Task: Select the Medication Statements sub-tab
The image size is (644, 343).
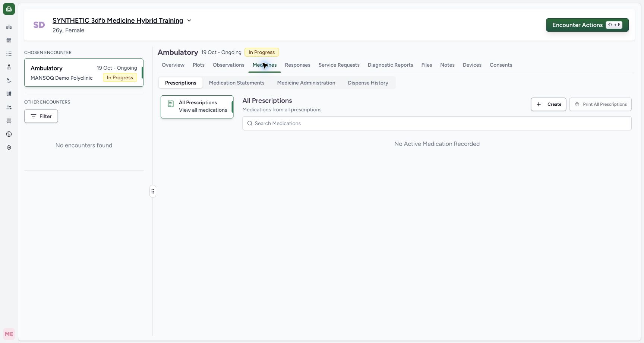Action: [237, 83]
